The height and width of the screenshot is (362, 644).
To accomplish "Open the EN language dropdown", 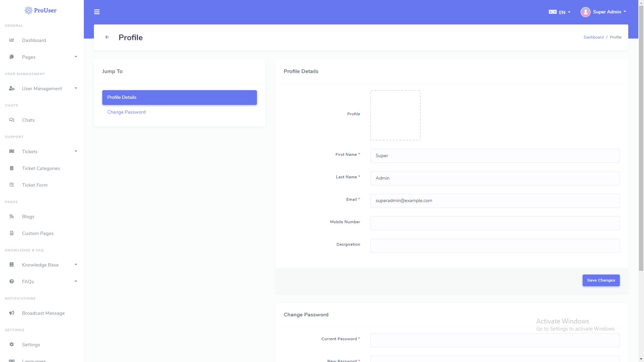I will click(x=560, y=12).
